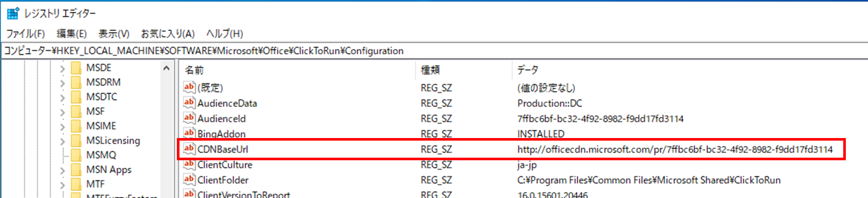Screen dimensions: 868x198
Task: Click the officecdn.microsoft.com URL data
Action: coord(675,149)
